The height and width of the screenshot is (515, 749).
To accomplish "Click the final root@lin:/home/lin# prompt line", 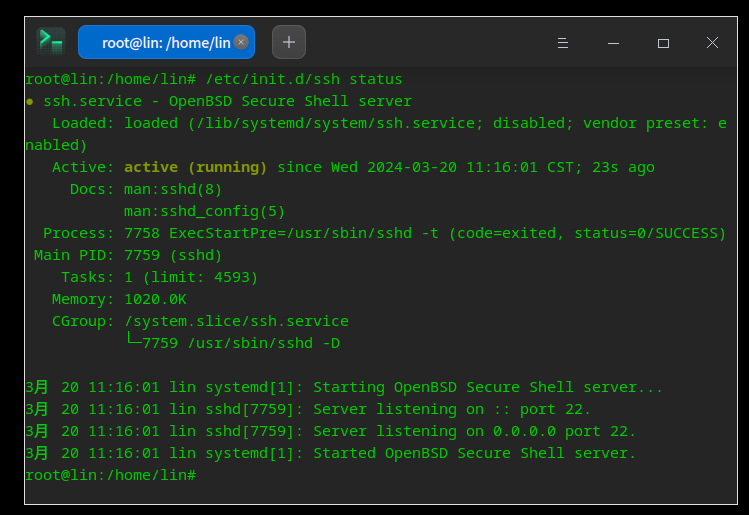I will pos(111,475).
